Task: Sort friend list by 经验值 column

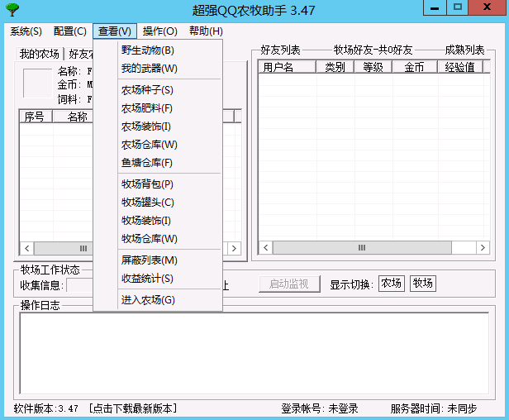Action: tap(460, 67)
